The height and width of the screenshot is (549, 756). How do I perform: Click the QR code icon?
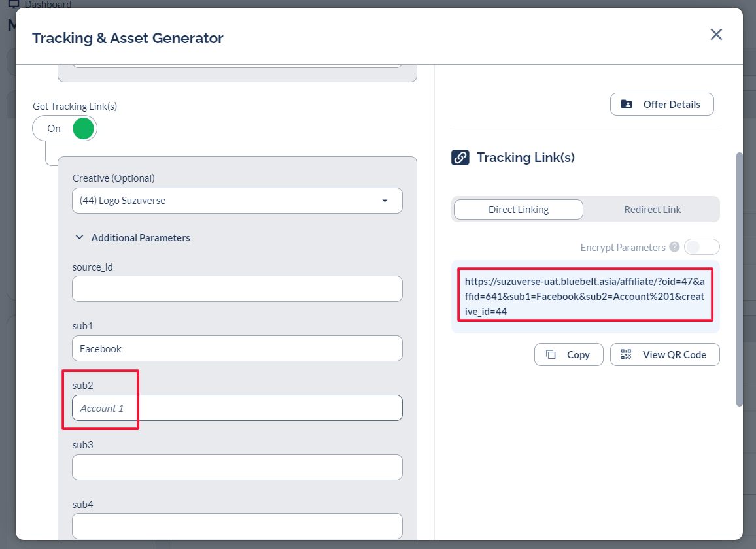tap(627, 354)
